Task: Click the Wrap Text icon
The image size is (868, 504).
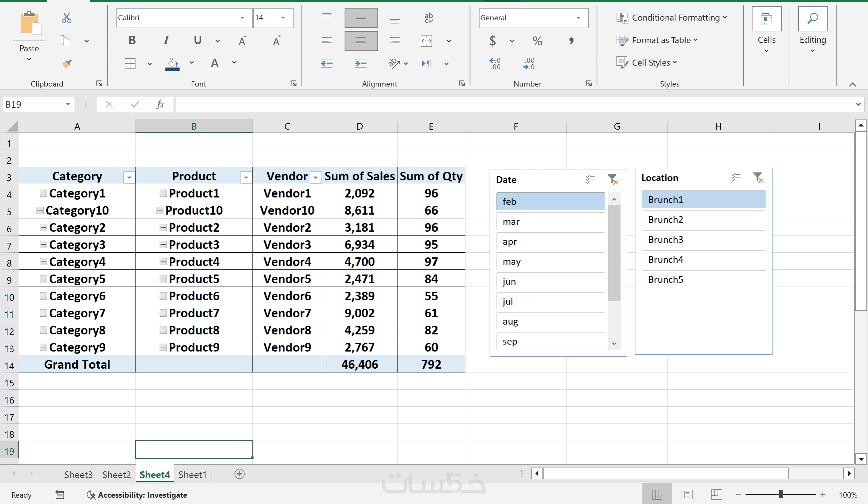Action: (429, 18)
